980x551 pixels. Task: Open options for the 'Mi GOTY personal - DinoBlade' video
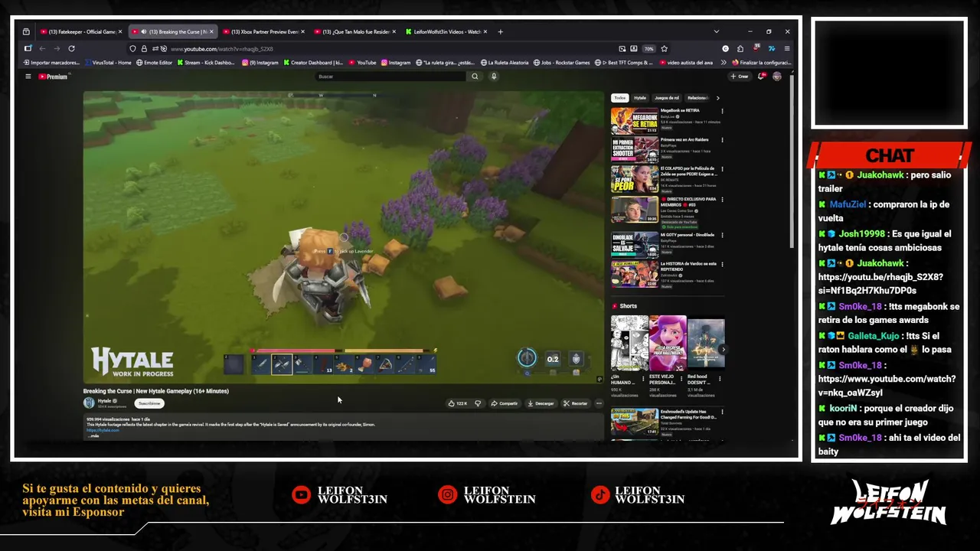coord(722,236)
